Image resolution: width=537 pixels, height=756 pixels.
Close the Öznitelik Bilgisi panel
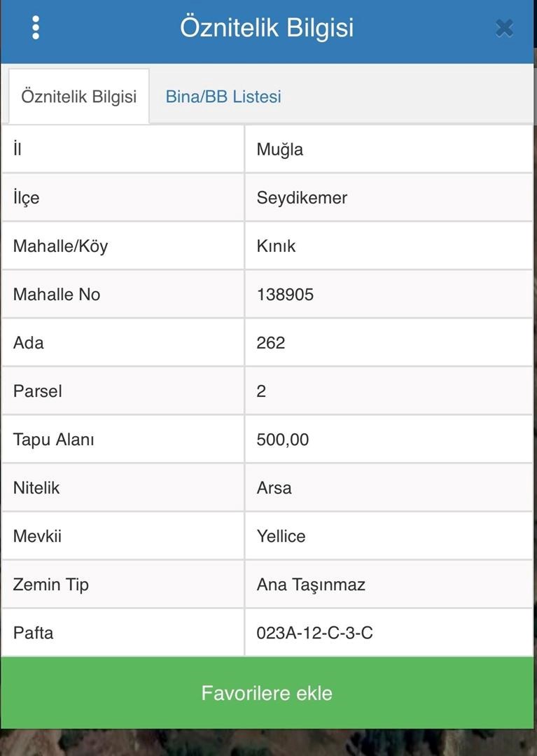504,29
